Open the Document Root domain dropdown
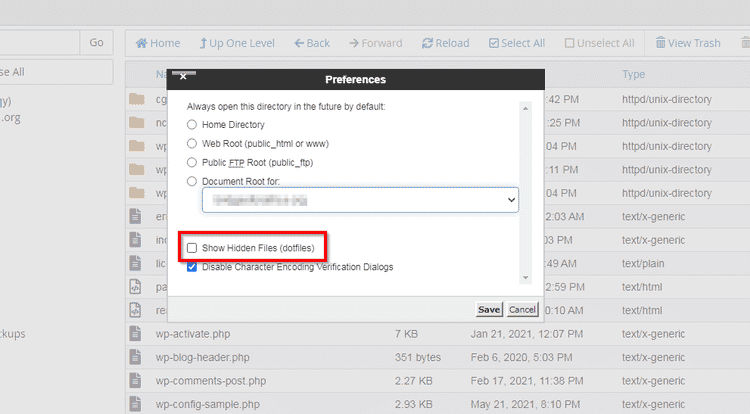 click(x=360, y=200)
